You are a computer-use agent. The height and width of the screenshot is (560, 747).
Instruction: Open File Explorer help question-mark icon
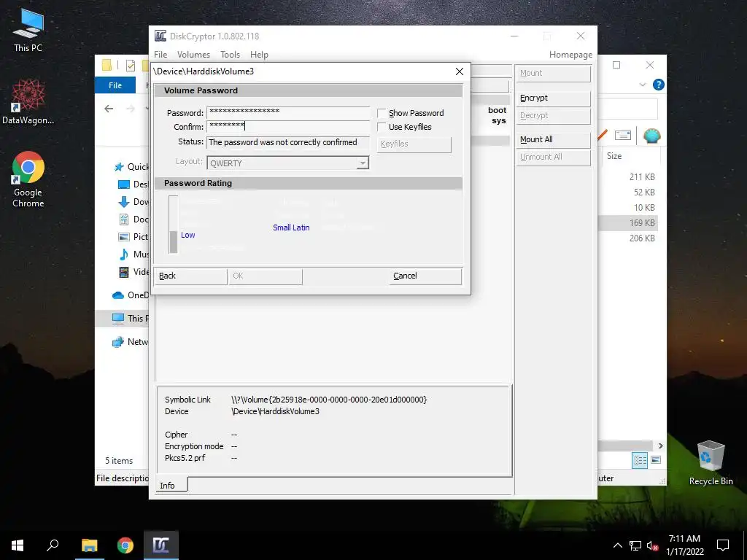[659, 85]
